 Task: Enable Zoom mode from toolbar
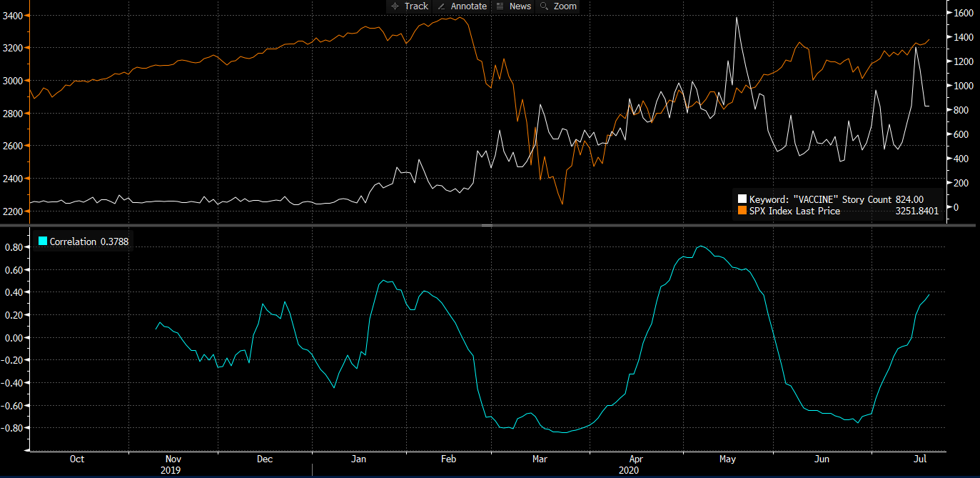[565, 6]
